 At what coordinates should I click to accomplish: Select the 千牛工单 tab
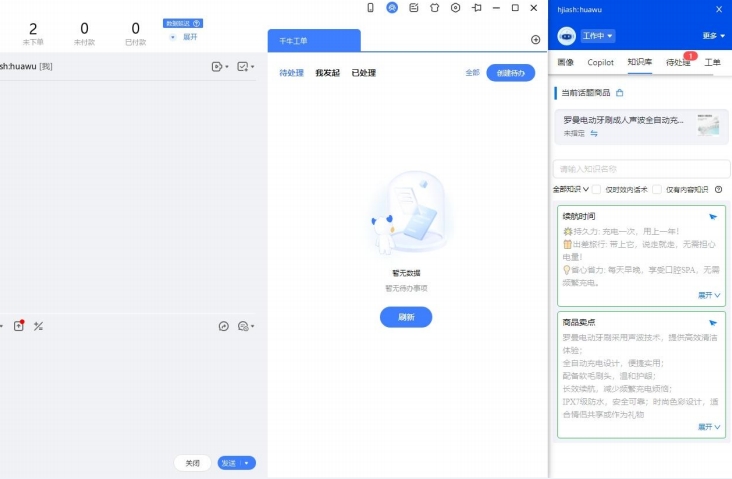314,41
